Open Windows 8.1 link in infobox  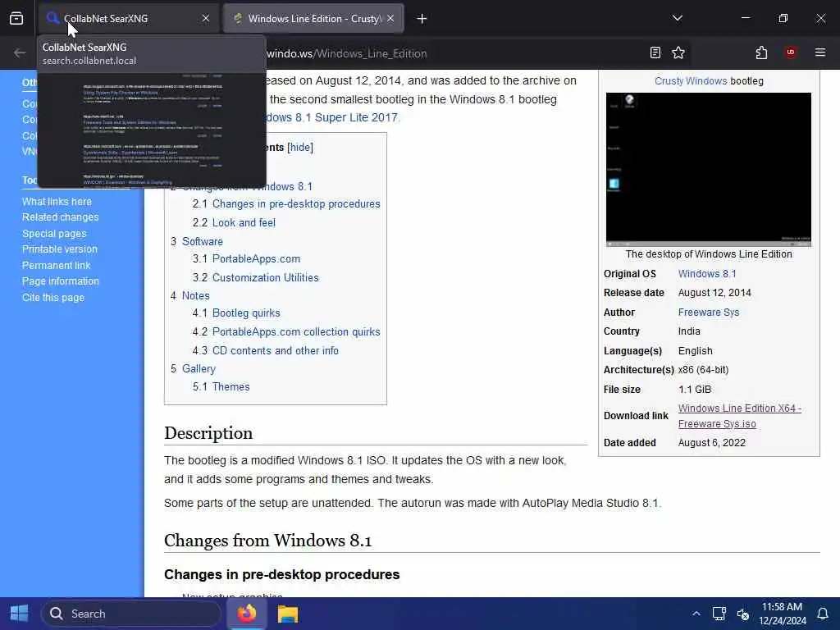click(x=707, y=274)
